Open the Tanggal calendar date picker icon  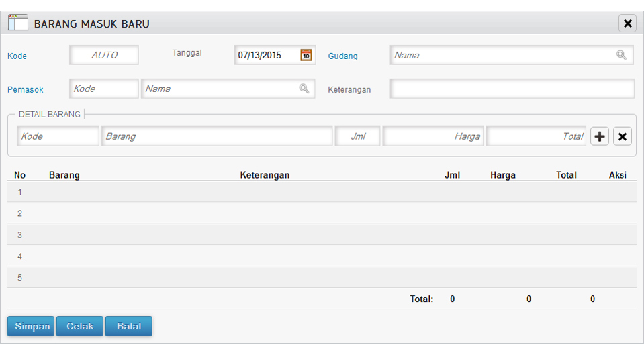[306, 55]
